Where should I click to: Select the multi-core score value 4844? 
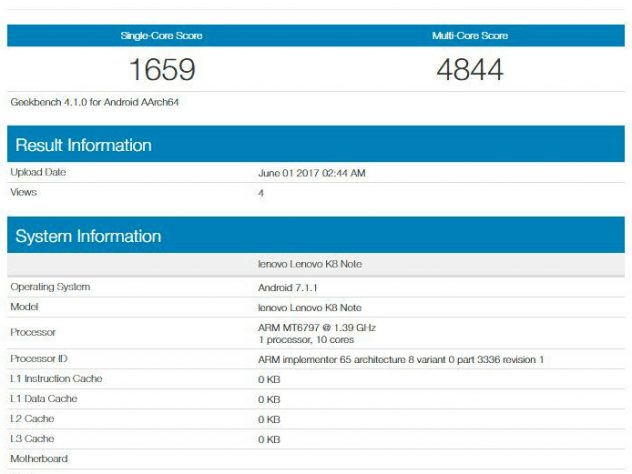(469, 70)
